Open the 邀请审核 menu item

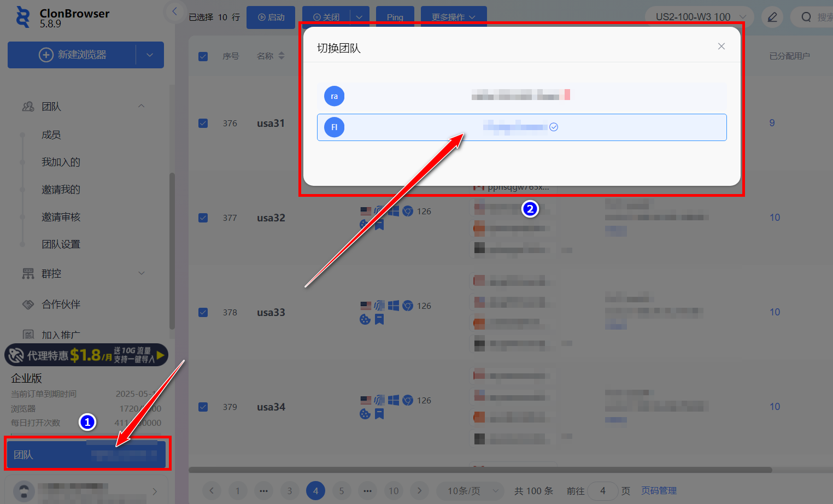[x=61, y=217]
